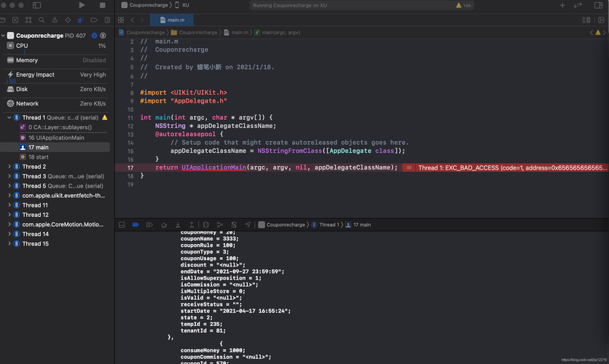Image resolution: width=609 pixels, height=364 pixels.
Task: Click the Stop button in the toolbar
Action: point(102,5)
